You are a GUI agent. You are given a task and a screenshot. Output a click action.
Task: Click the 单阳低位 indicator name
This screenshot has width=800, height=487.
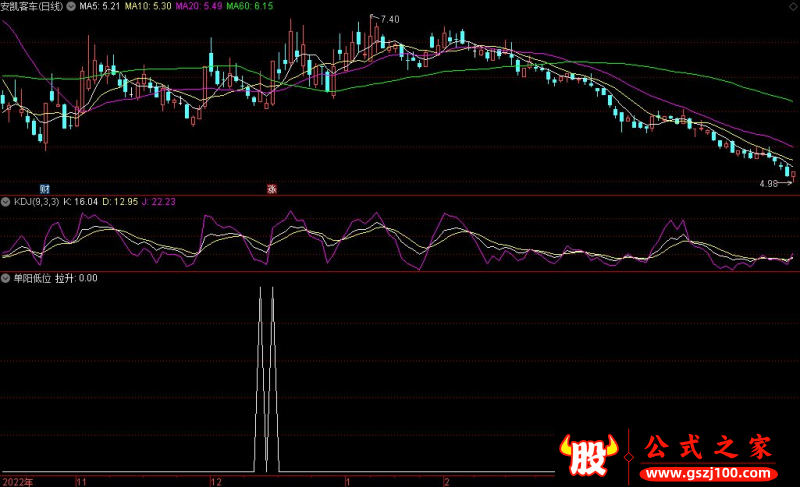pyautogui.click(x=33, y=278)
